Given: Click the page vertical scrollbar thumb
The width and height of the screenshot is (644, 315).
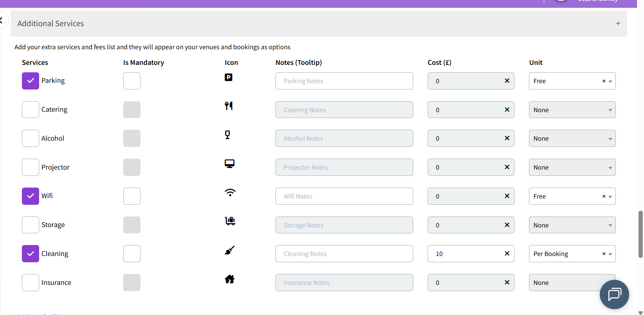Looking at the screenshot, I should pyautogui.click(x=640, y=234).
